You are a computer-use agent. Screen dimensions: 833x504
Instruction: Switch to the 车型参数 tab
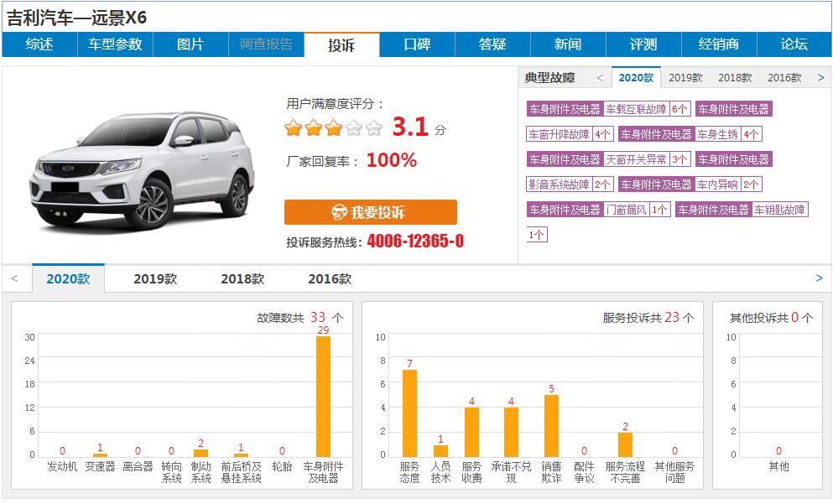point(115,44)
